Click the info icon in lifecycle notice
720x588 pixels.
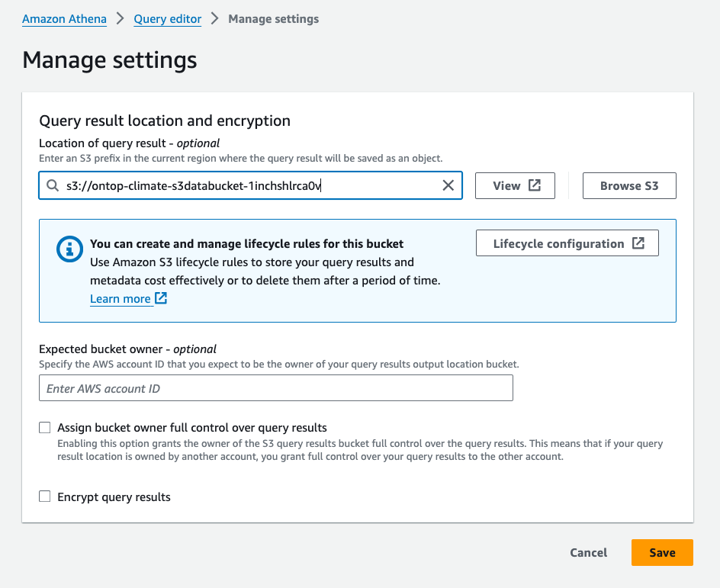(71, 249)
